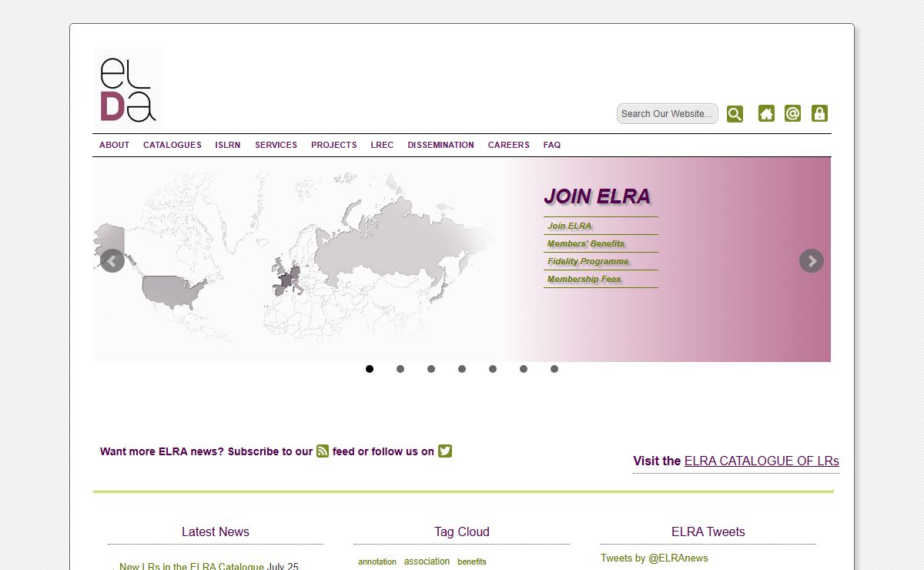
Task: Click the padlock login icon
Action: click(x=819, y=114)
